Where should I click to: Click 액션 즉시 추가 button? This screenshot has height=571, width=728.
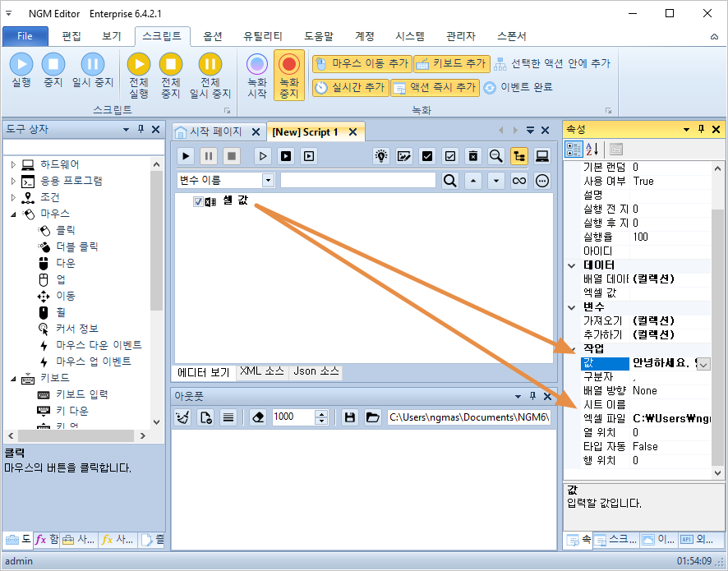(435, 87)
